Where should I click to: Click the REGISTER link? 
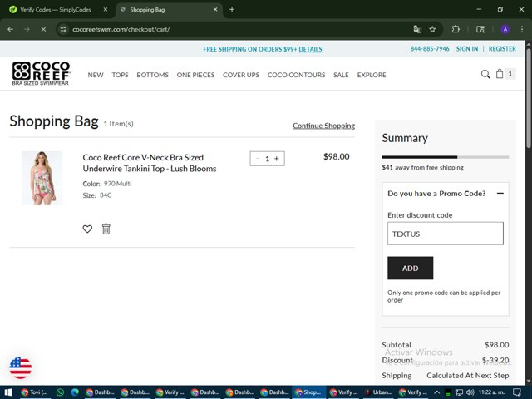pos(502,49)
